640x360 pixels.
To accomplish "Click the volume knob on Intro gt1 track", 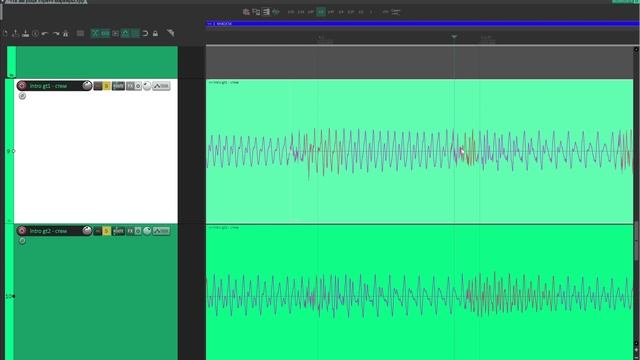I will click(x=87, y=86).
